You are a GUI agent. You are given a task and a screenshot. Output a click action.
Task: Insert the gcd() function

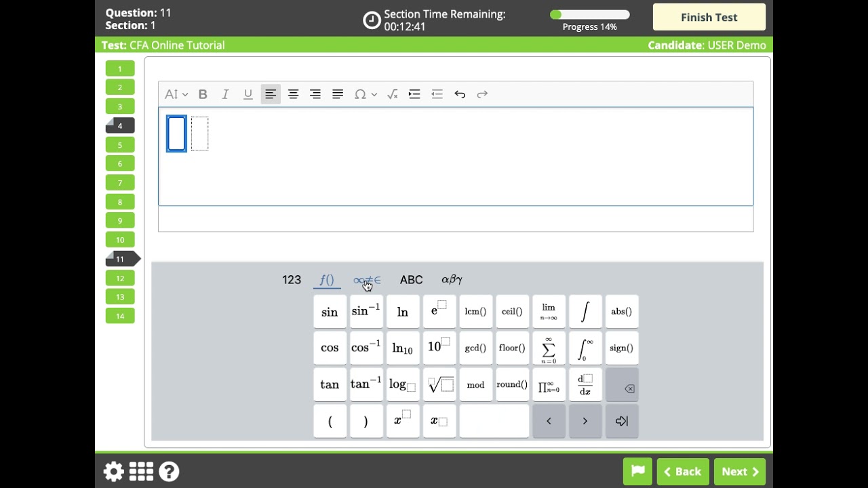[476, 348]
